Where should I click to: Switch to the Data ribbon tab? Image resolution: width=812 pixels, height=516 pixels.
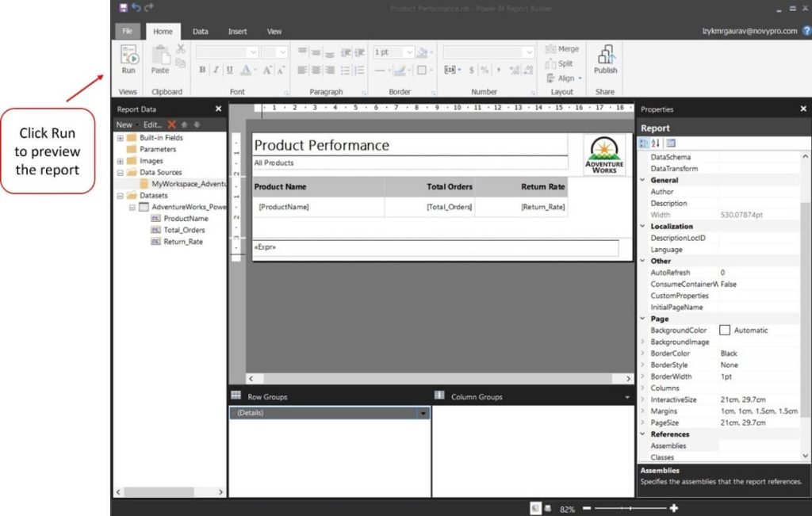coord(201,32)
